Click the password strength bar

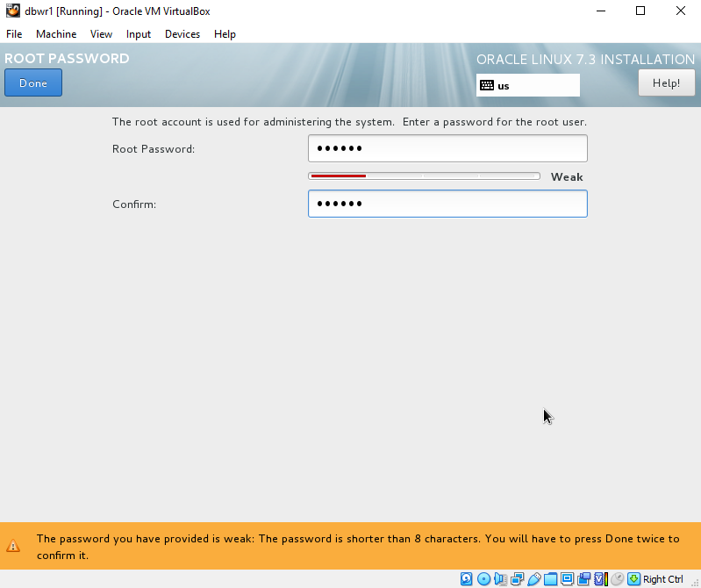pyautogui.click(x=424, y=176)
